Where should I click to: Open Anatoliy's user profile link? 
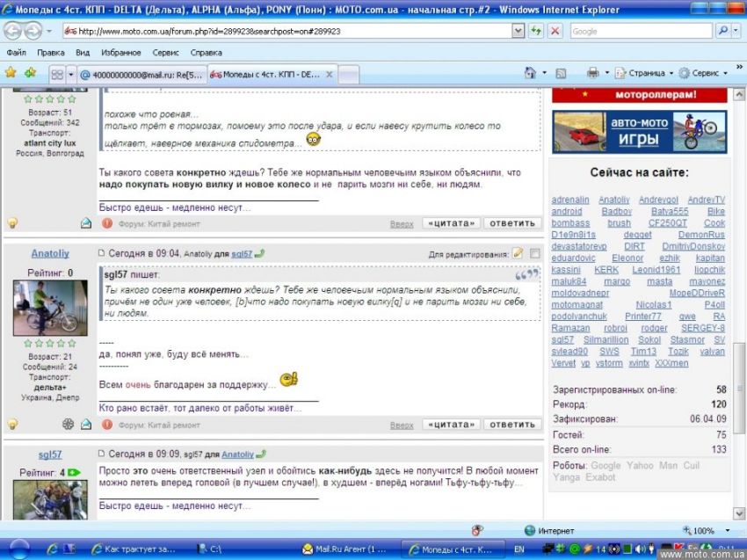point(50,254)
